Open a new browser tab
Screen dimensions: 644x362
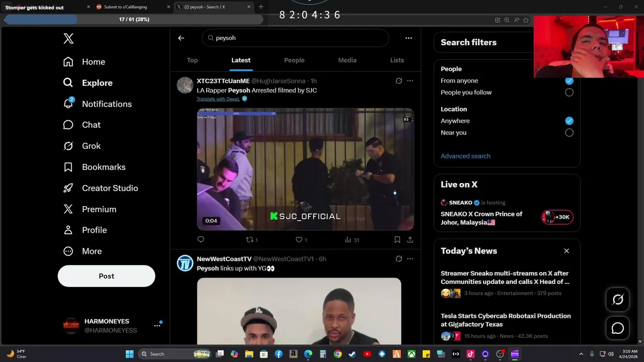261,7
